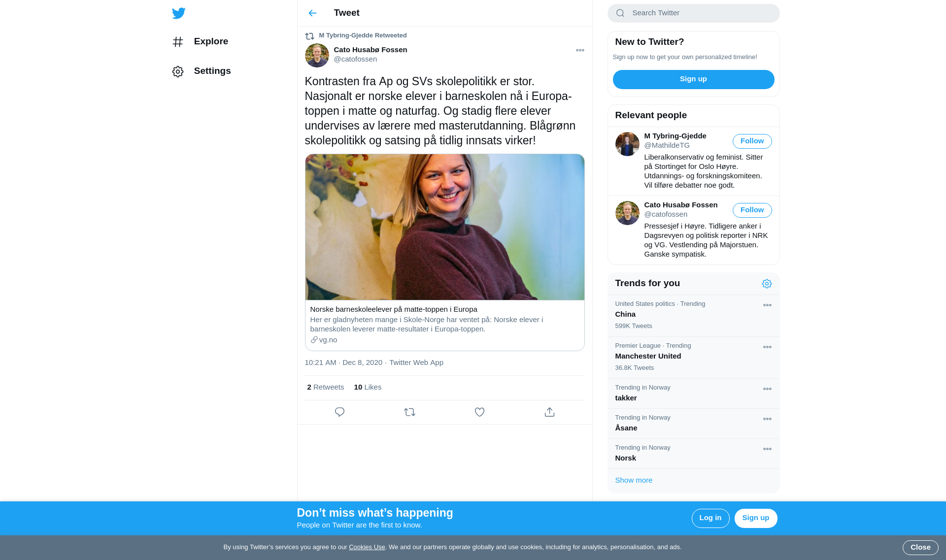Viewport: 946px width, 560px height.
Task: Open the Norsk trend
Action: (x=693, y=454)
